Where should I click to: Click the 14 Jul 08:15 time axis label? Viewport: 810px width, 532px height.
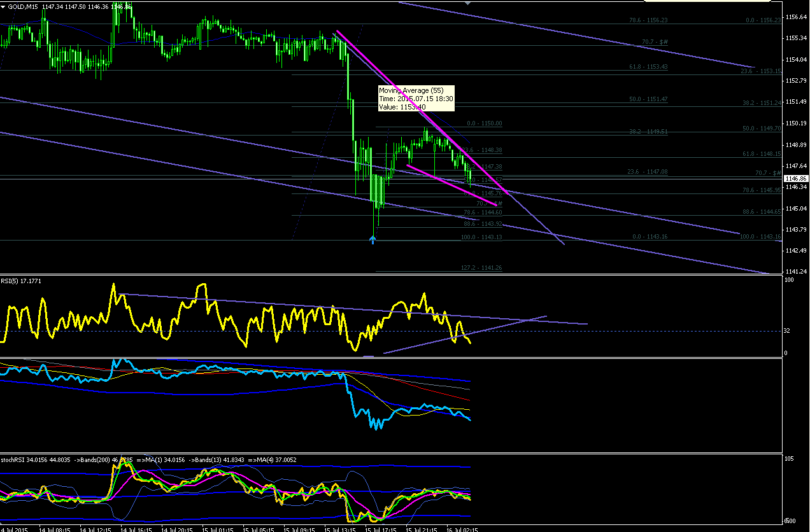pos(54,529)
